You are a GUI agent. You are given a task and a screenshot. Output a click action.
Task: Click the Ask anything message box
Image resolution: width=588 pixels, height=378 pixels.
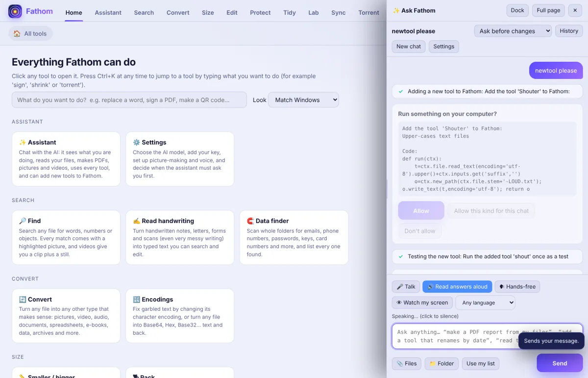point(487,336)
